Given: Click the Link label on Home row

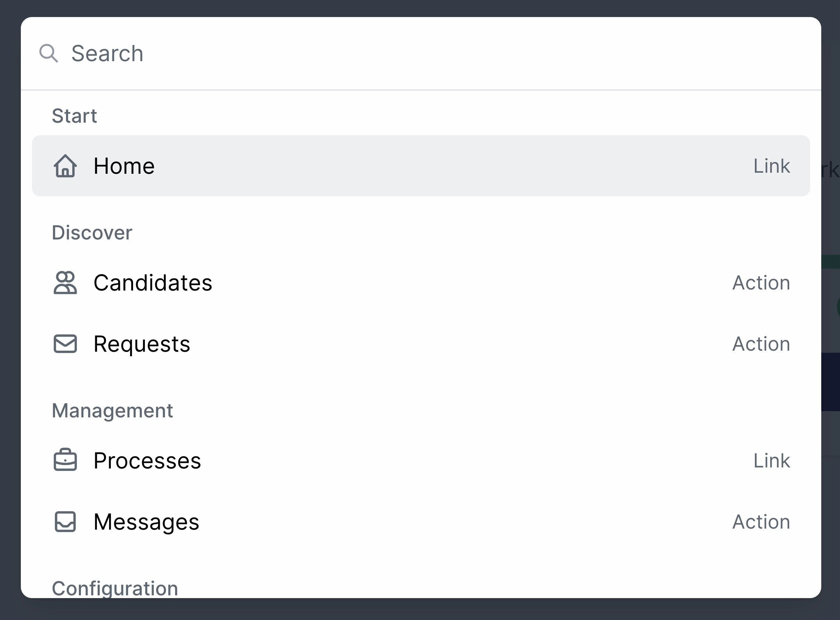Looking at the screenshot, I should tap(772, 166).
